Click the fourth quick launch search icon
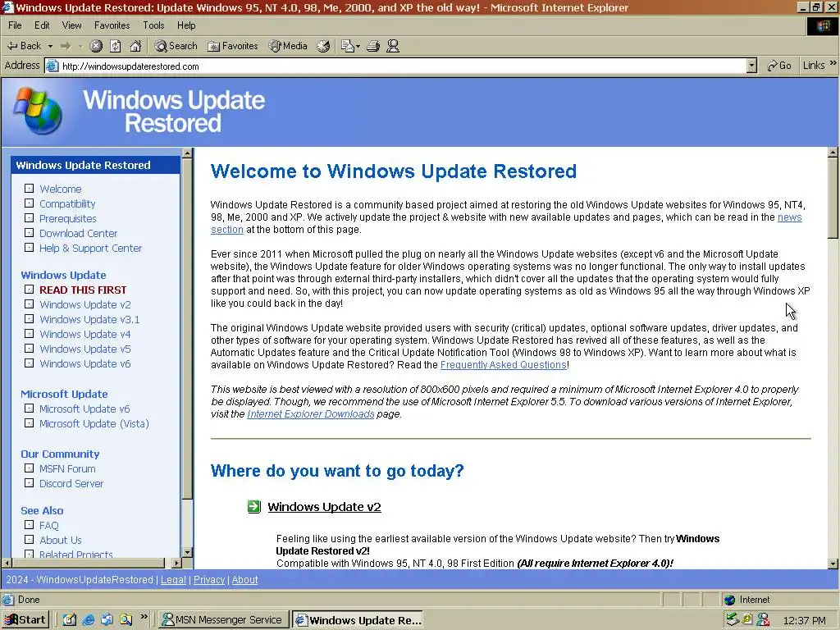Viewport: 840px width, 630px height. (126, 620)
